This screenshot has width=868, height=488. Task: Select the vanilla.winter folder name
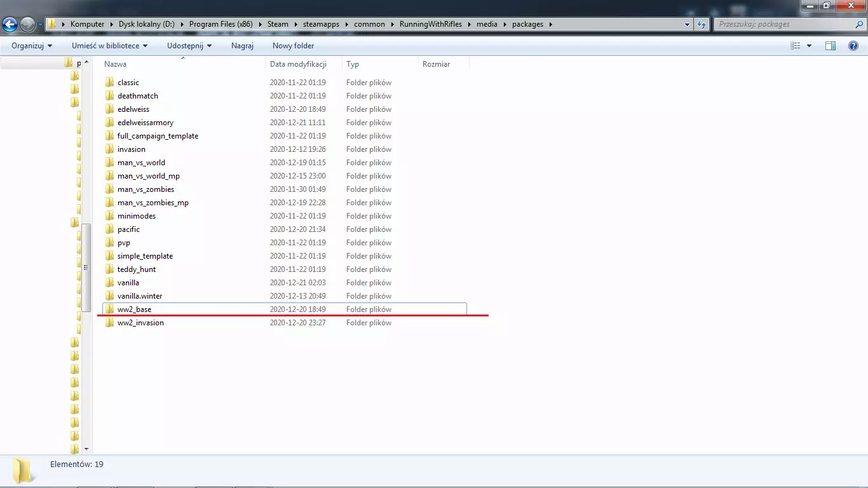pos(140,296)
